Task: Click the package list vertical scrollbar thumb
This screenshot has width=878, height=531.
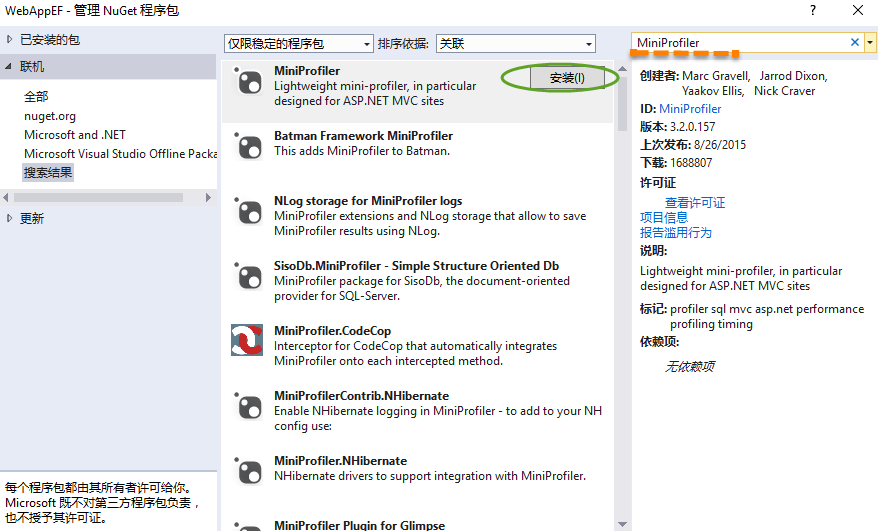Action: pos(622,102)
